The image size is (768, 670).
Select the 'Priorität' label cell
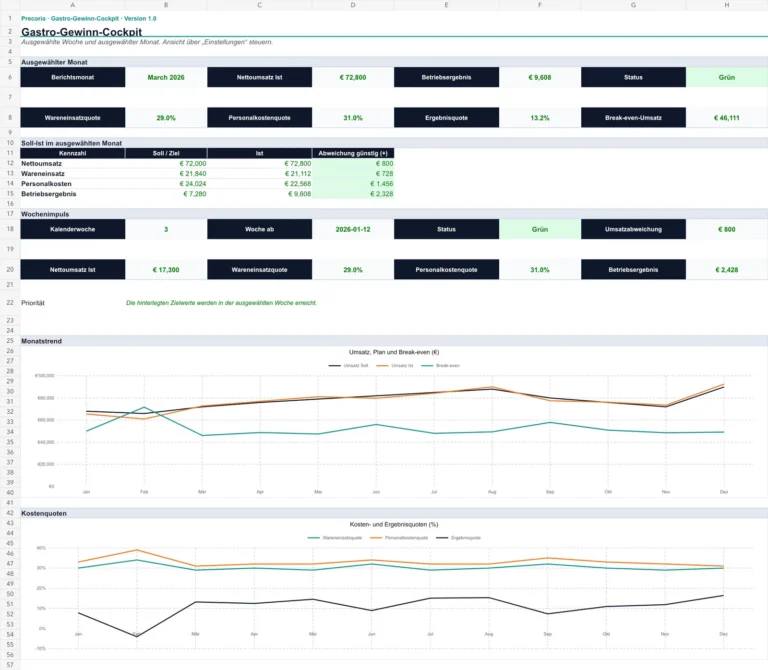pyautogui.click(x=72, y=303)
